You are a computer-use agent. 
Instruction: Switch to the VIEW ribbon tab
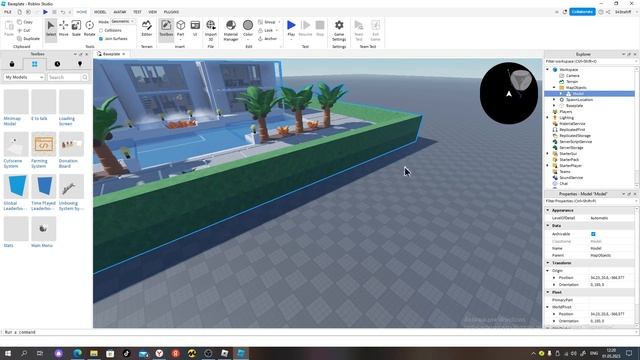(152, 12)
